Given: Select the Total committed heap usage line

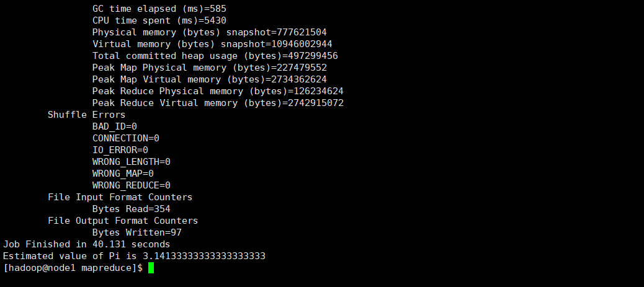Looking at the screenshot, I should 215,56.
